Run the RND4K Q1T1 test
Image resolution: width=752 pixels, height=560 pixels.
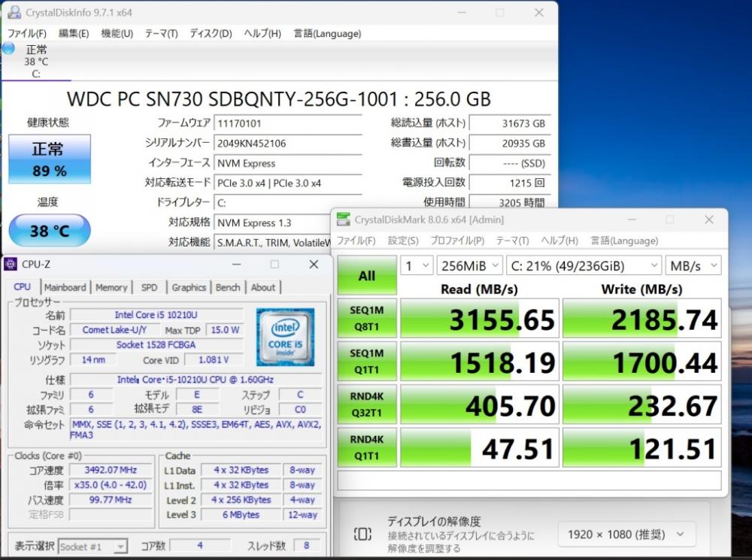[x=367, y=448]
